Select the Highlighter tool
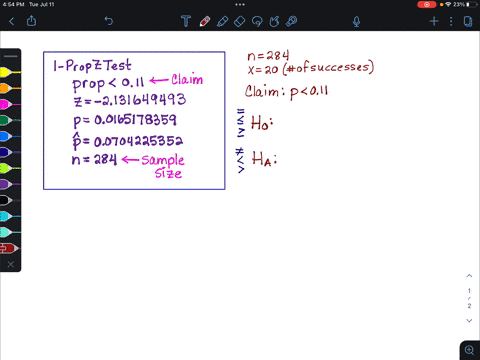Viewport: 480px width, 360px height. pos(222,21)
